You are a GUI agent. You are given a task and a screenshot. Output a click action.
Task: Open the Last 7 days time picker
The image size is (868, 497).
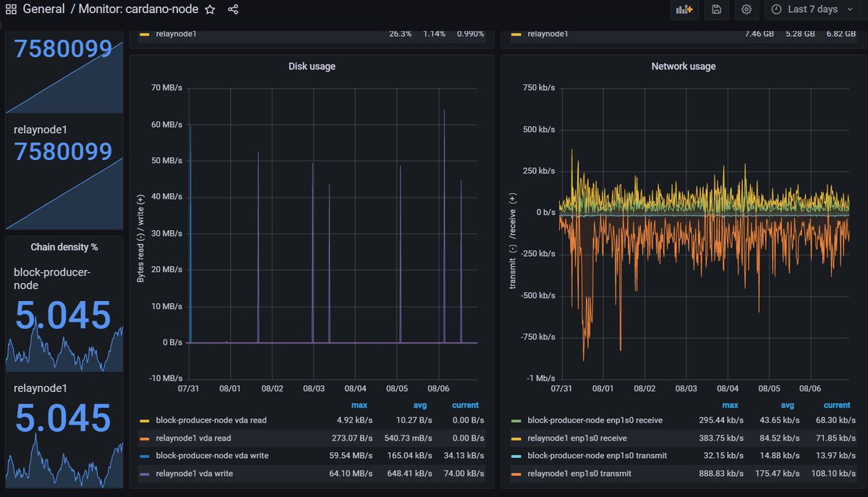click(814, 9)
